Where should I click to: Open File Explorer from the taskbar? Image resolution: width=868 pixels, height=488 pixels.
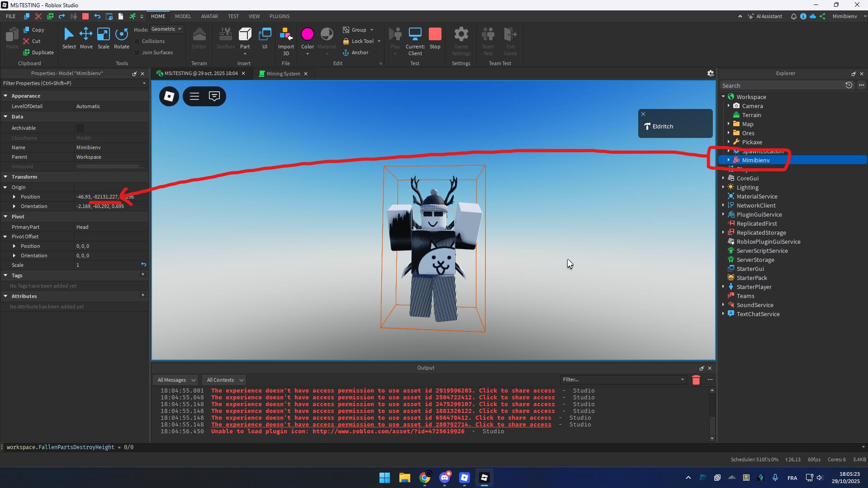[x=404, y=478]
